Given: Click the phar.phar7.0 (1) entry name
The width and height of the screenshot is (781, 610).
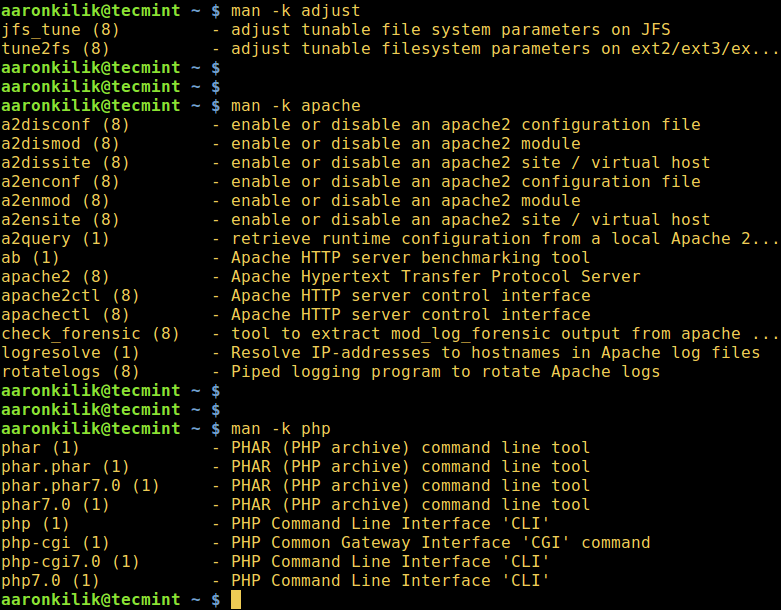Looking at the screenshot, I should tap(80, 485).
